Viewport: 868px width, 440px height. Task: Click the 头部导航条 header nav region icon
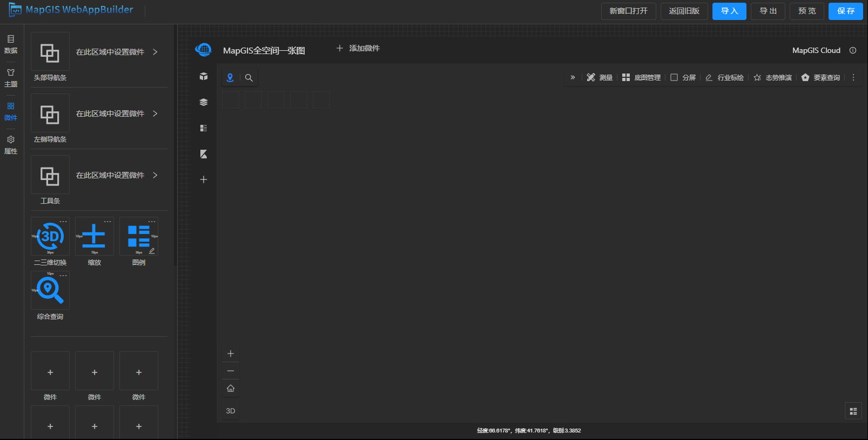coord(50,52)
